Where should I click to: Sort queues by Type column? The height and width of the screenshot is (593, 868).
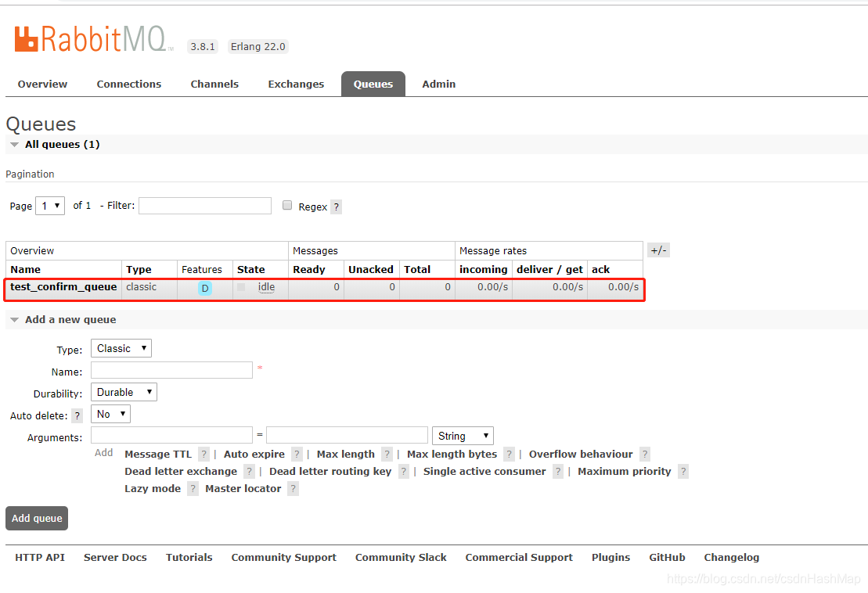pos(139,269)
